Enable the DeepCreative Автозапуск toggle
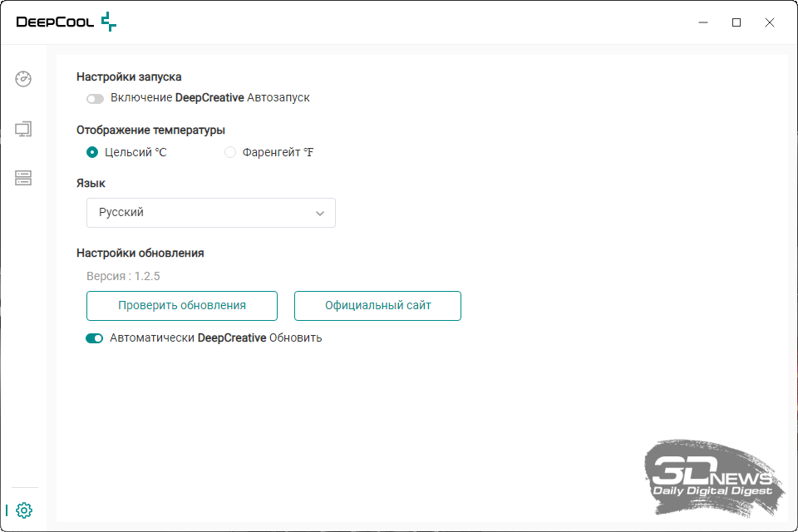 pos(95,98)
